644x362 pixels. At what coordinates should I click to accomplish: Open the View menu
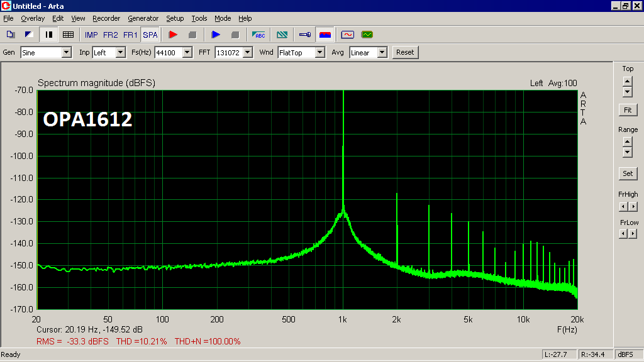pos(78,18)
